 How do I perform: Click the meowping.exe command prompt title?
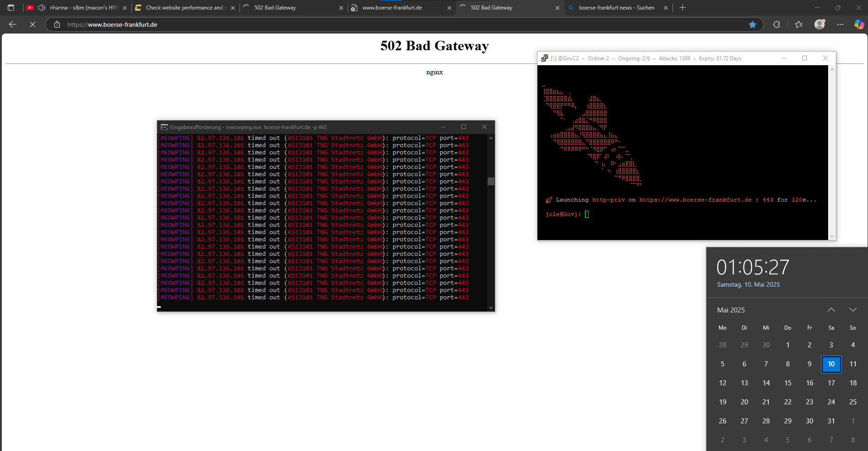(248, 127)
